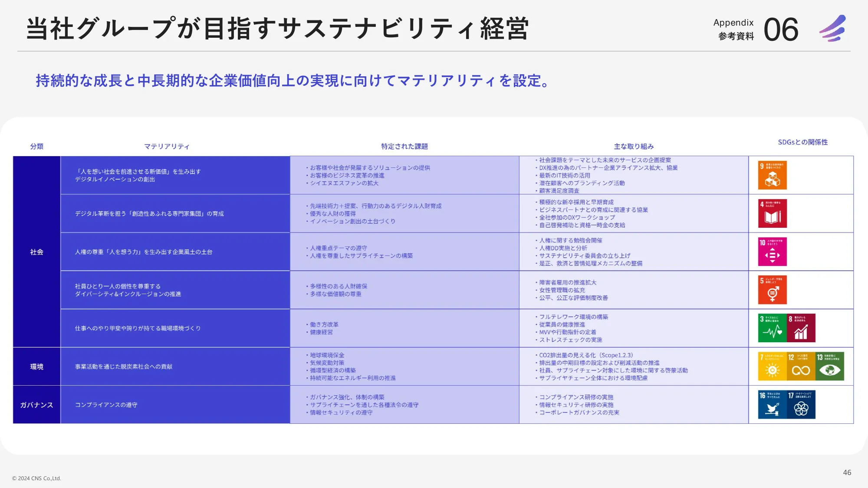
Task: Open the Appendix 参考資料 section label
Action: coord(733,29)
